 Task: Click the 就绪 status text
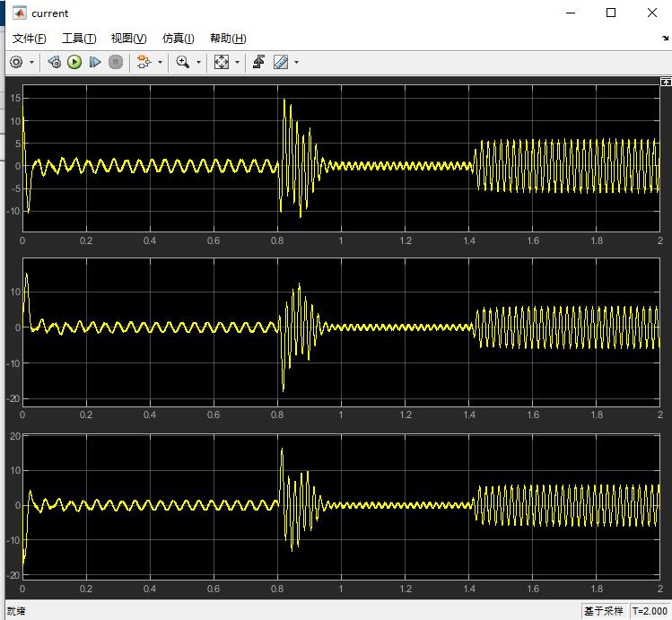16,611
